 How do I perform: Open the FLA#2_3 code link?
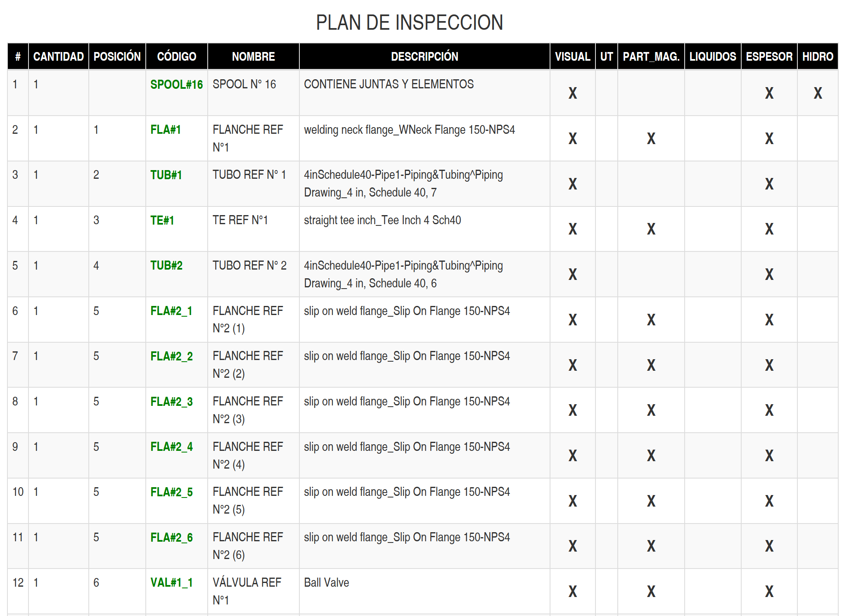click(171, 402)
